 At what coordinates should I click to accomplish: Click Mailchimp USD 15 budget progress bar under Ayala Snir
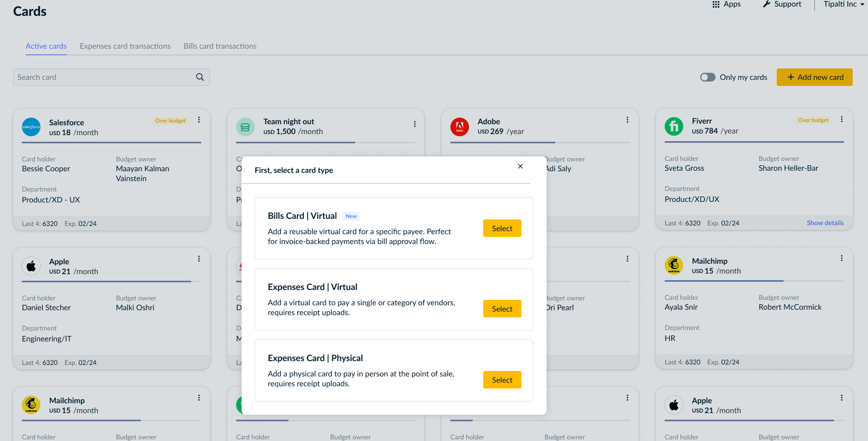pyautogui.click(x=754, y=281)
